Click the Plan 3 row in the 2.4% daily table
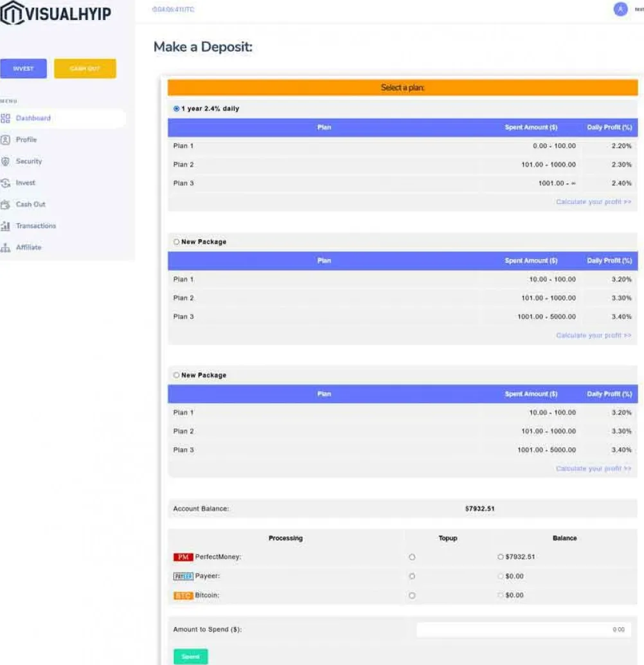 click(x=402, y=183)
